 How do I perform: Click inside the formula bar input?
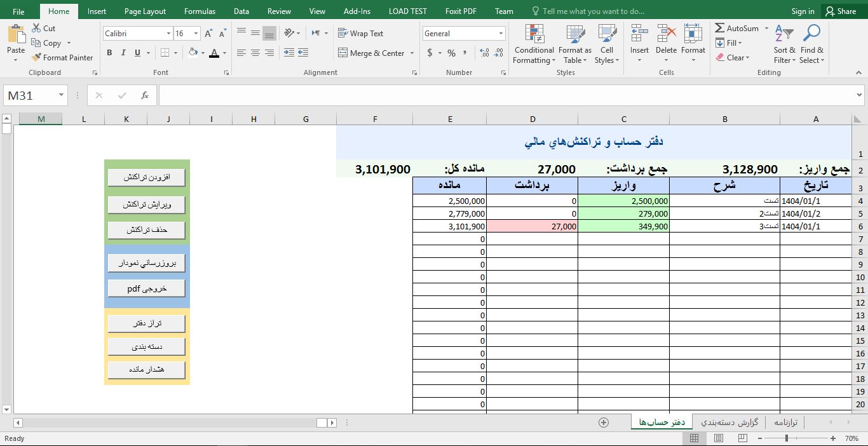(x=508, y=96)
